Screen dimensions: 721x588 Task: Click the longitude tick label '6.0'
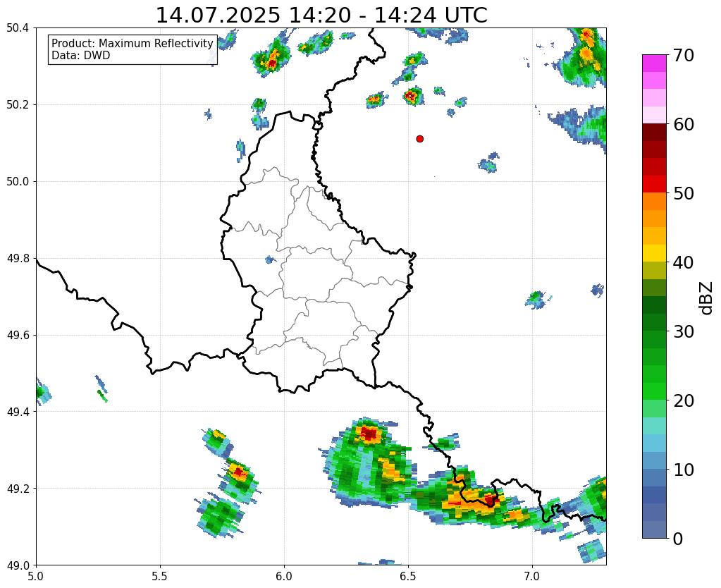284,576
